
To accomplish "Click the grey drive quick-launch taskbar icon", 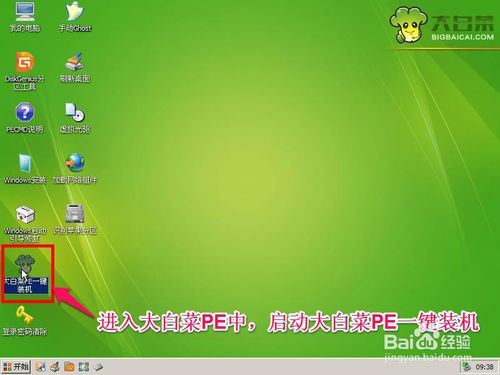I will coord(98,367).
